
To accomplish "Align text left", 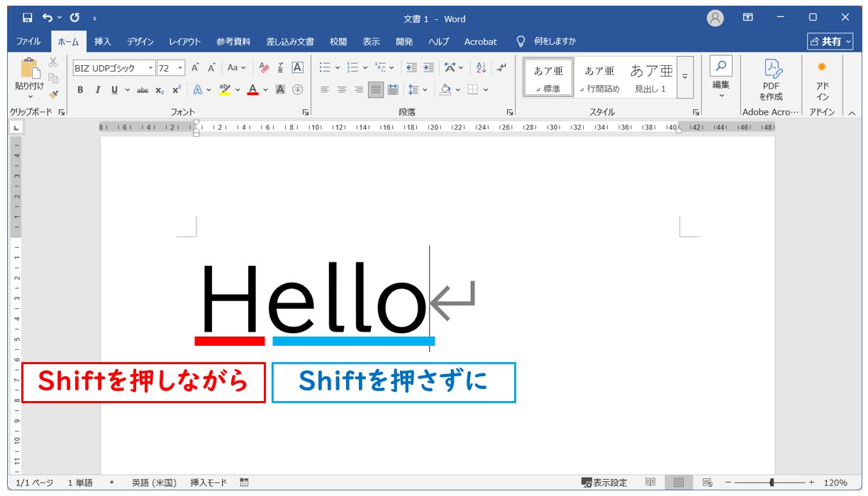I will pos(325,90).
